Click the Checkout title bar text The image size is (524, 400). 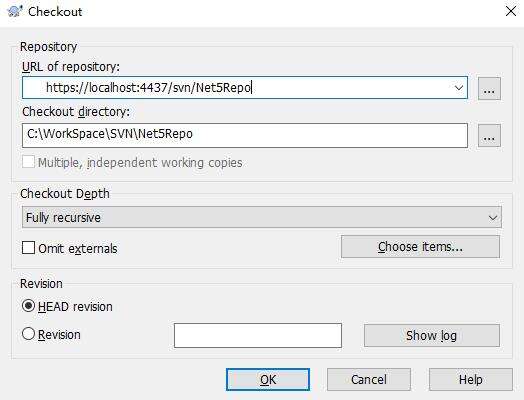(x=55, y=12)
